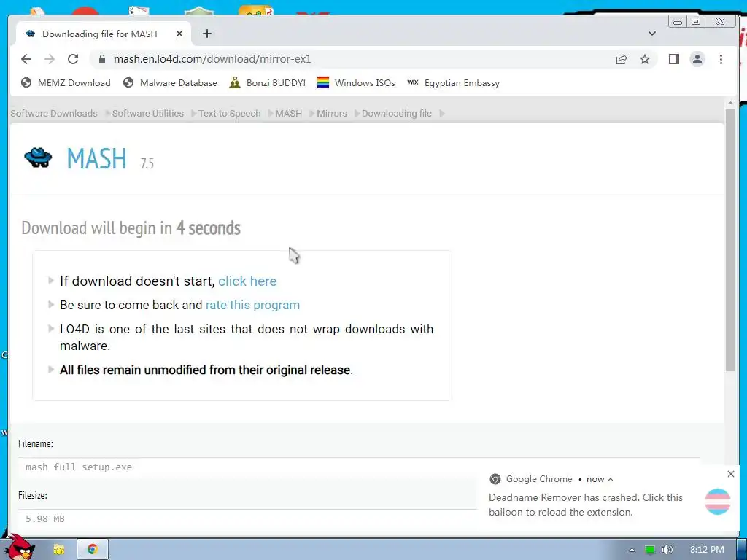Click the show desktop button
Screen dimensions: 747x560
741,550
